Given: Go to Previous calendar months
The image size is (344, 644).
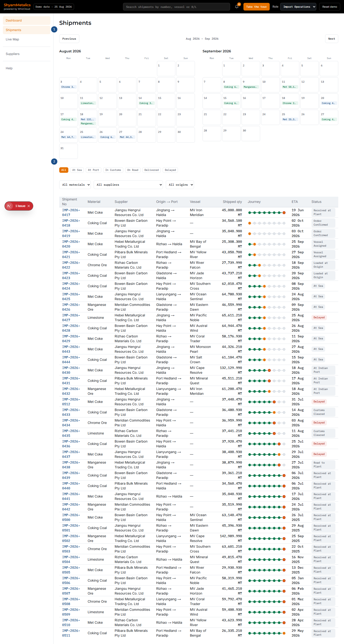Looking at the screenshot, I should point(69,39).
